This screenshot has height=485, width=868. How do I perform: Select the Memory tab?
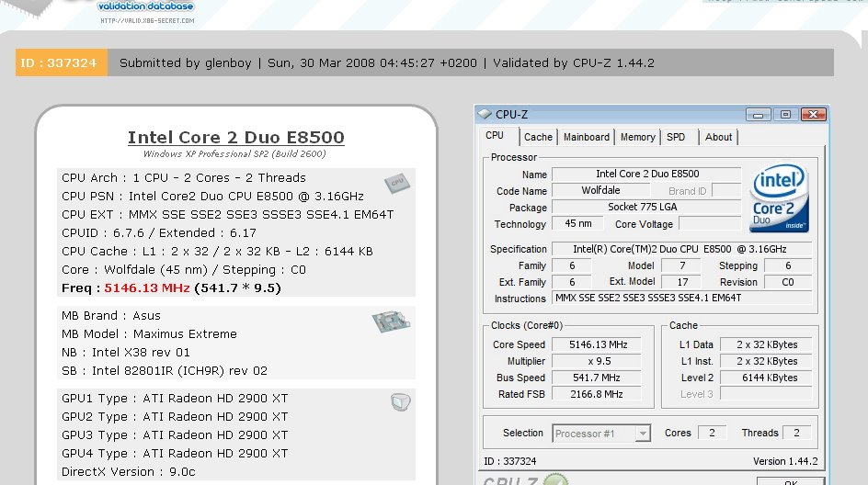tap(637, 137)
